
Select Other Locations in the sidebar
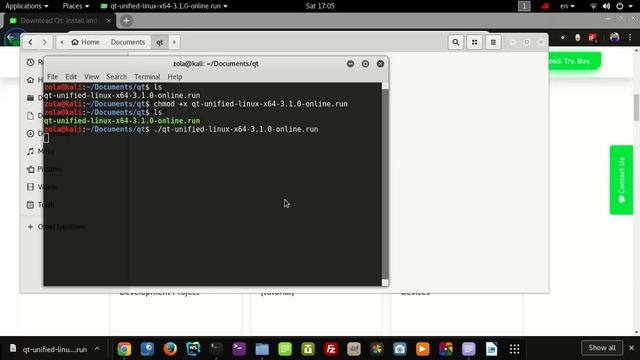(x=56, y=227)
